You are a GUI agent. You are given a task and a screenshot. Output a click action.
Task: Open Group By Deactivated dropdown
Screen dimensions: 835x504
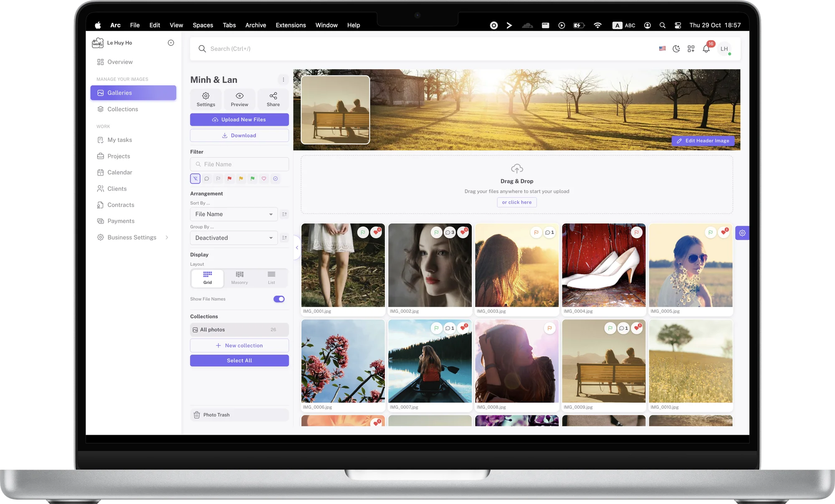click(234, 238)
